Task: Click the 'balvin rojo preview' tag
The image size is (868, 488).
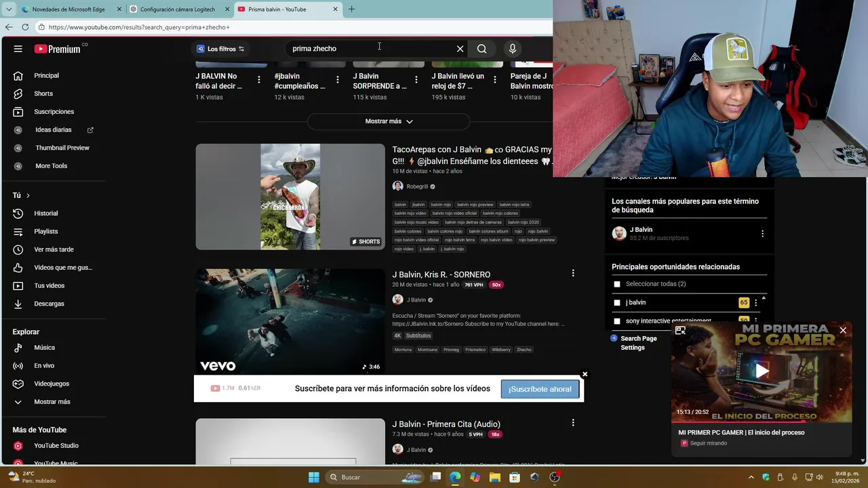Action: pos(475,205)
